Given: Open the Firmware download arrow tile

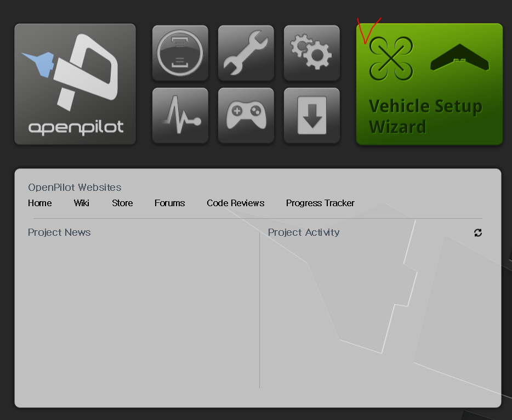Looking at the screenshot, I should (x=312, y=116).
